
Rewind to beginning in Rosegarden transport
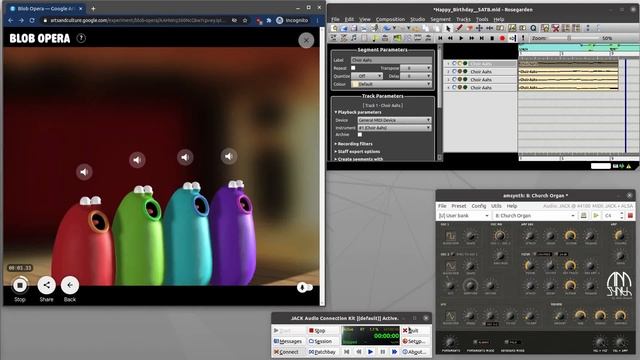[440, 38]
